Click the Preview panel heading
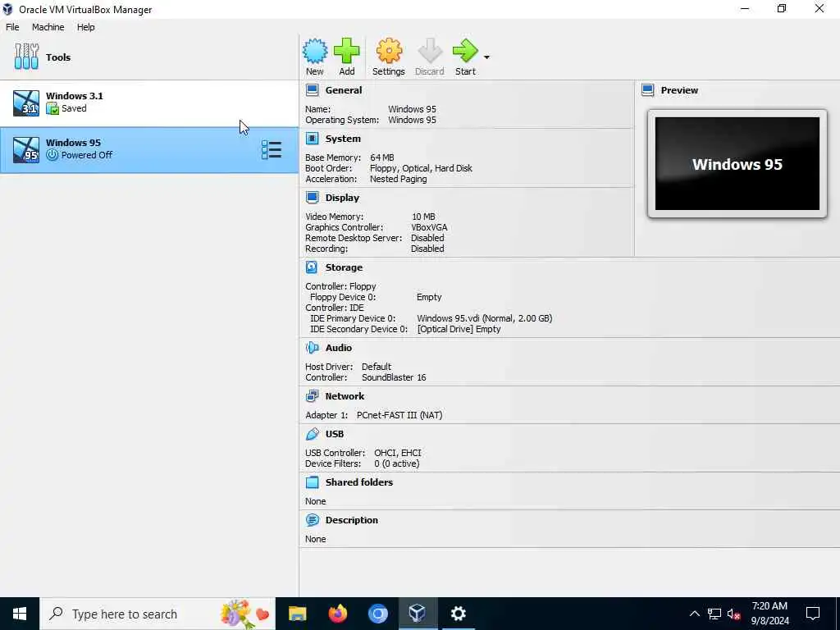Screen dimensions: 840x630 point(679,90)
